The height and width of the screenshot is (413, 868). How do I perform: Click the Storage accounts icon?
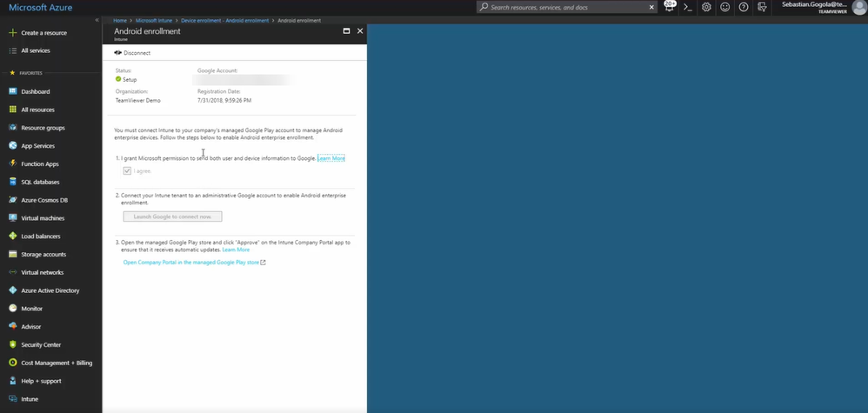tap(13, 254)
